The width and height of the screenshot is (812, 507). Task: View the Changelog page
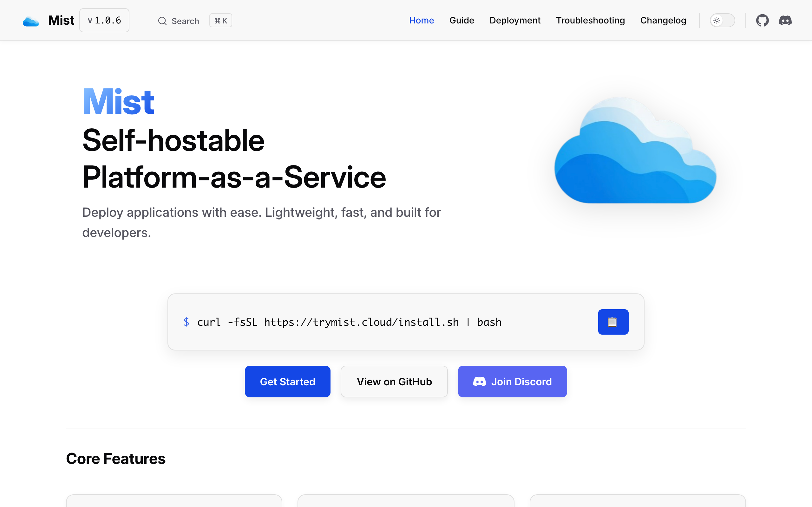pyautogui.click(x=663, y=21)
